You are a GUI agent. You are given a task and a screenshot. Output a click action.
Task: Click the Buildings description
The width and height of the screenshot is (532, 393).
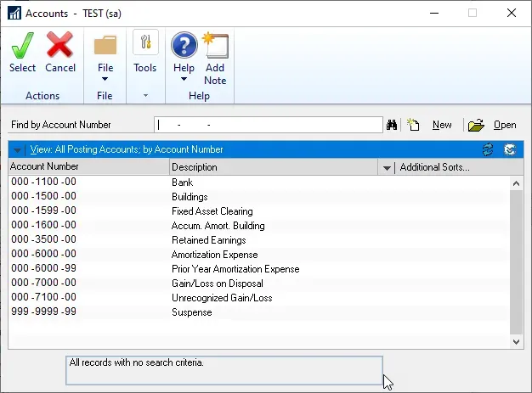point(190,197)
